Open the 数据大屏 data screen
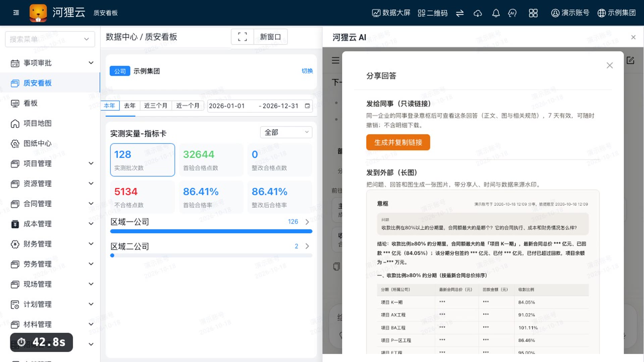 pyautogui.click(x=391, y=13)
